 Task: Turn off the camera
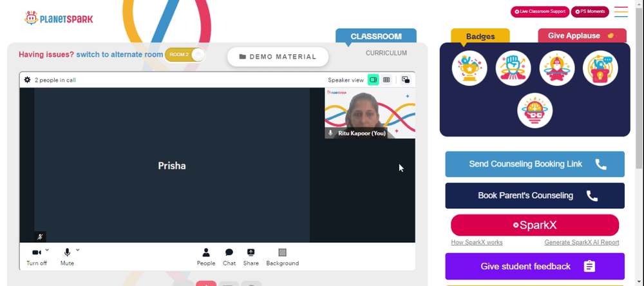pos(37,256)
